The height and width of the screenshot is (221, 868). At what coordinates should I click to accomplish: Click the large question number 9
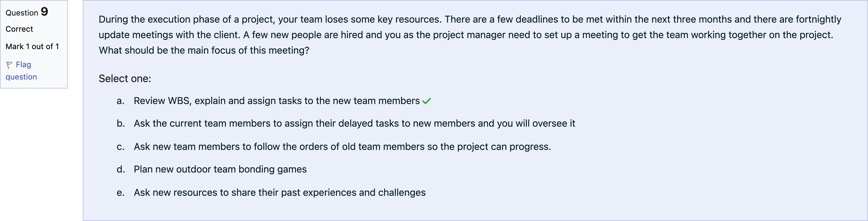pyautogui.click(x=44, y=12)
